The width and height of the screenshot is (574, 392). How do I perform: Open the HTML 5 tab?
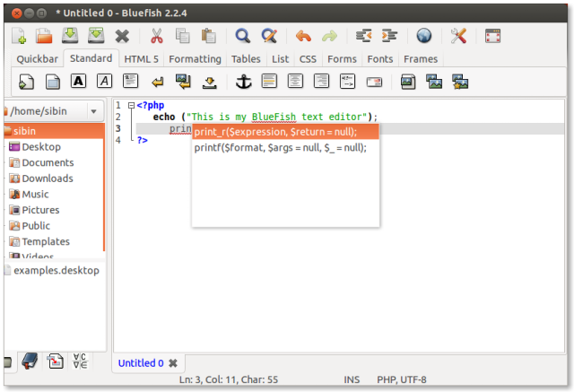pyautogui.click(x=142, y=59)
